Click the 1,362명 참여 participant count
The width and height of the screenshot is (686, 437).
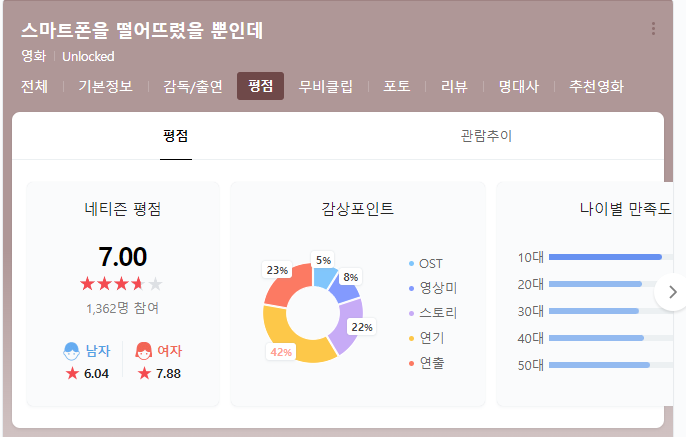click(122, 308)
